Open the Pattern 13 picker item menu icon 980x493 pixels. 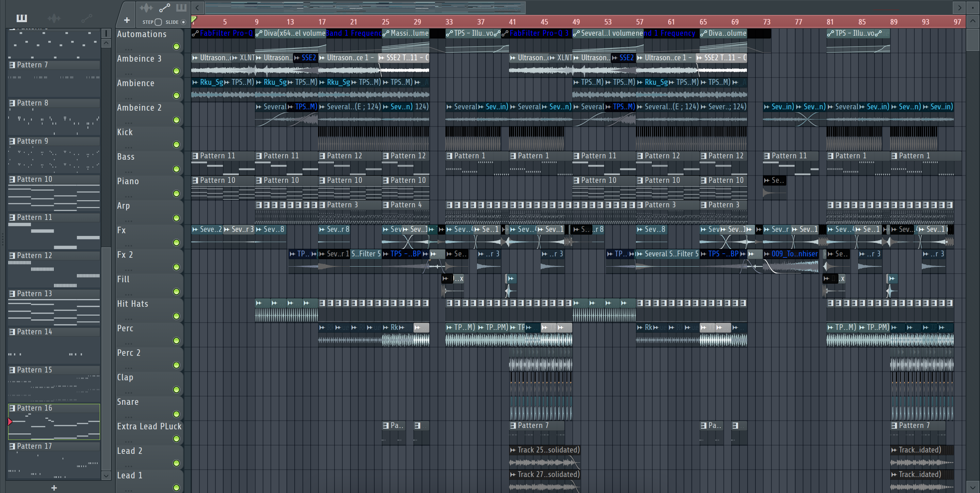pyautogui.click(x=12, y=293)
